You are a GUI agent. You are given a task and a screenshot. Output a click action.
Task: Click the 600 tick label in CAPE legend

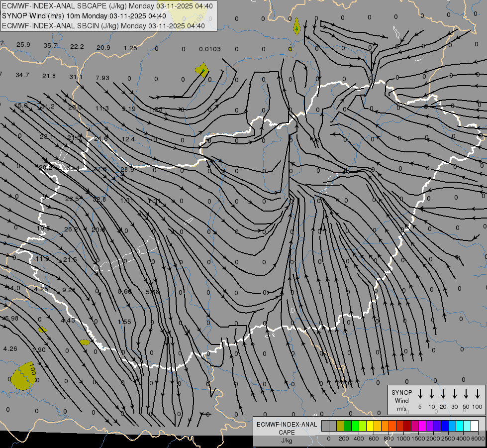click(x=374, y=439)
